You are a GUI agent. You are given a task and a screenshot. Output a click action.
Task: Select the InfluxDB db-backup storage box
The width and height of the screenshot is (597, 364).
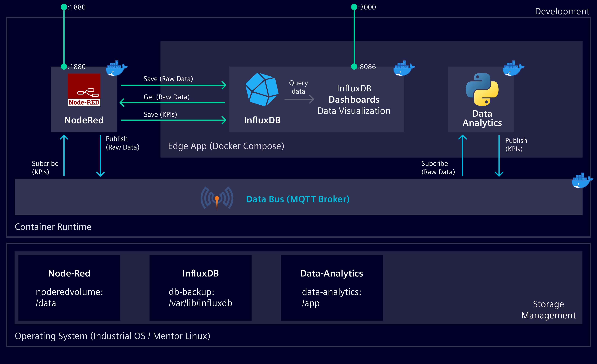point(200,288)
